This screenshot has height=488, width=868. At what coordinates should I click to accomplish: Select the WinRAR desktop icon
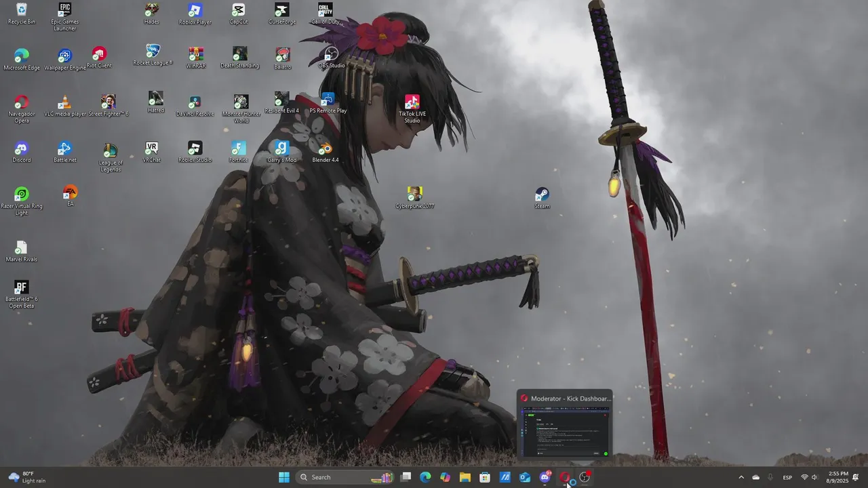(196, 58)
